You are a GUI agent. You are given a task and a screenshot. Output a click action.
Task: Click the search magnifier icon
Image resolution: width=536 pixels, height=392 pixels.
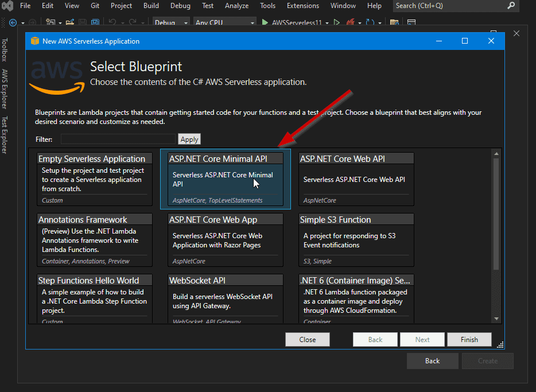[511, 6]
